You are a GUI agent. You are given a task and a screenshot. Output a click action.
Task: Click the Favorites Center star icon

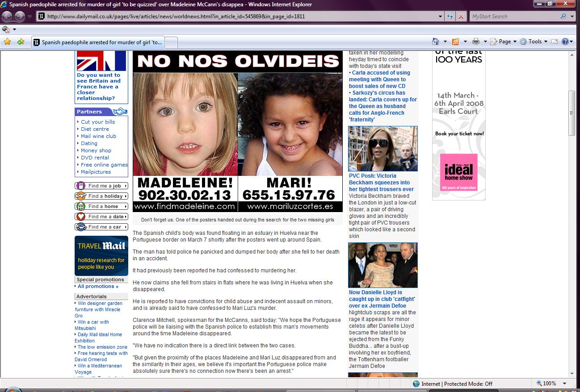click(x=7, y=42)
